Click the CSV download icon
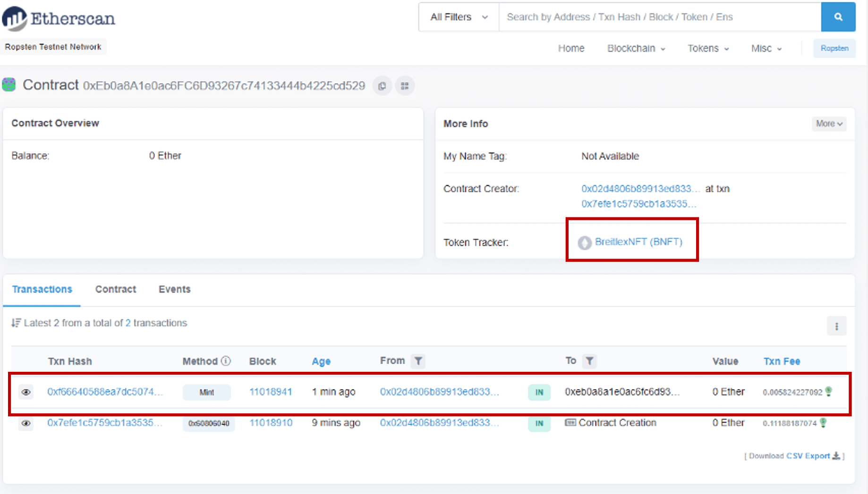This screenshot has width=868, height=494. click(836, 456)
